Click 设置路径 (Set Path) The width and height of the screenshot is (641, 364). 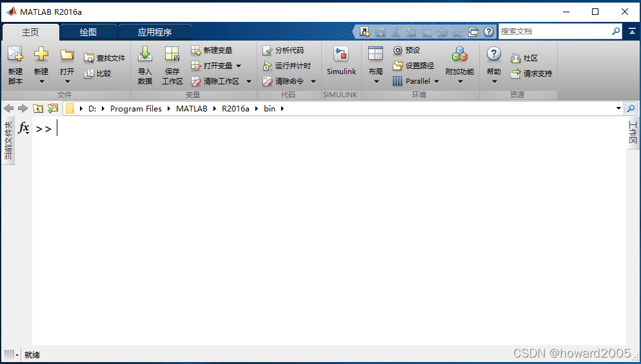pos(413,66)
